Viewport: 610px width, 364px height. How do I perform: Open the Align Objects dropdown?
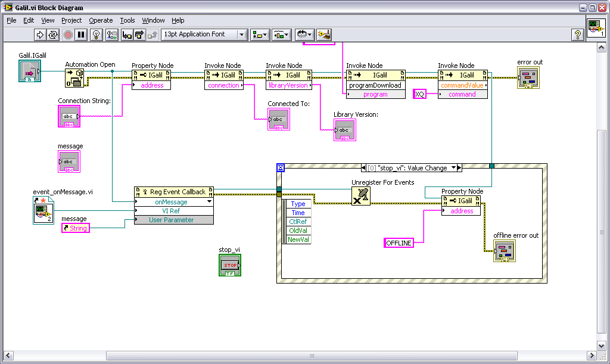(260, 35)
